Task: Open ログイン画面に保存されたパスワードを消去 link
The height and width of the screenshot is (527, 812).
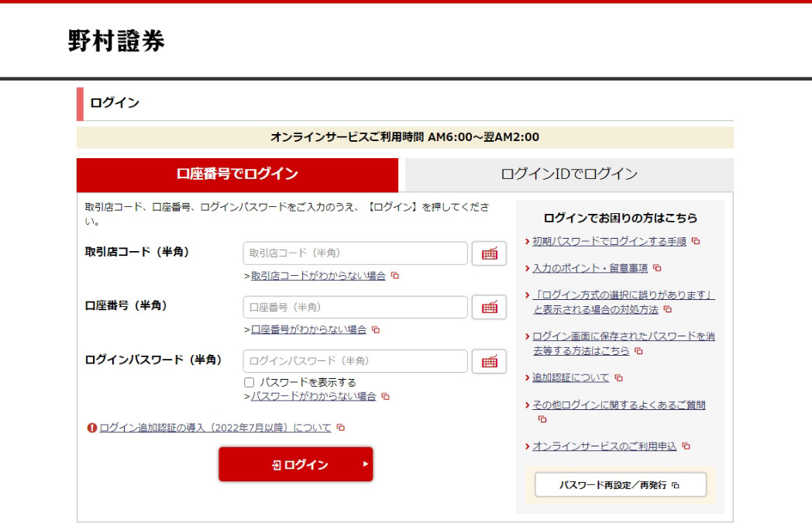Action: point(624,343)
